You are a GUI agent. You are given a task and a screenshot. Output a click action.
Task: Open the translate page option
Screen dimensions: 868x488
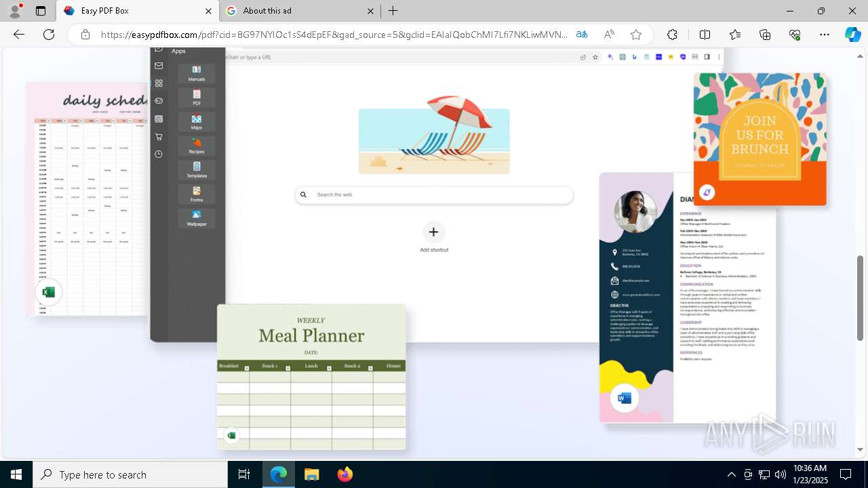click(x=582, y=35)
